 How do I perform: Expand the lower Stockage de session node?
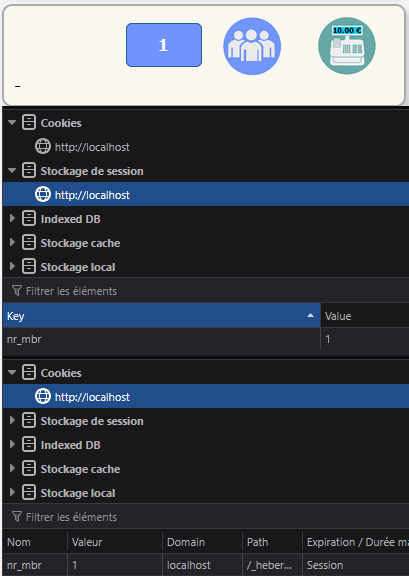[12, 421]
